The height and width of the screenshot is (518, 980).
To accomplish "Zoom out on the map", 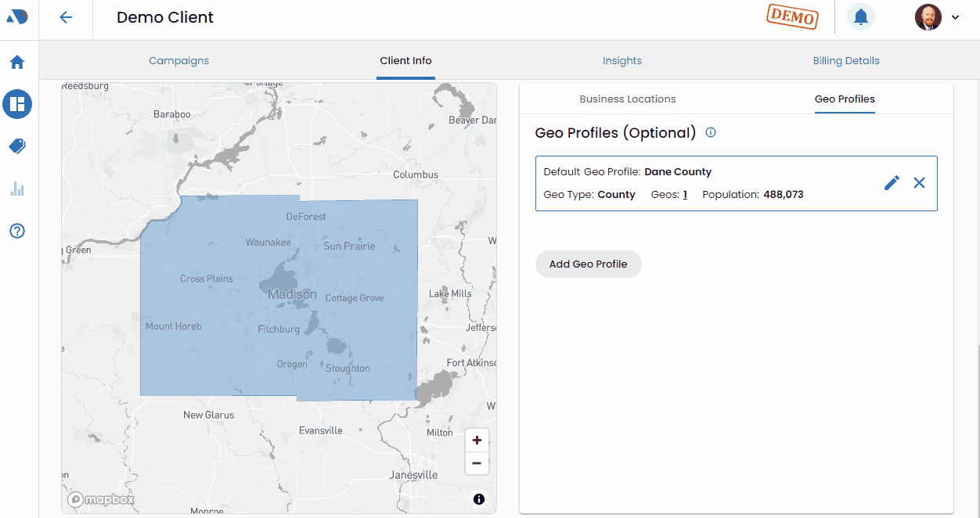I will [x=477, y=463].
